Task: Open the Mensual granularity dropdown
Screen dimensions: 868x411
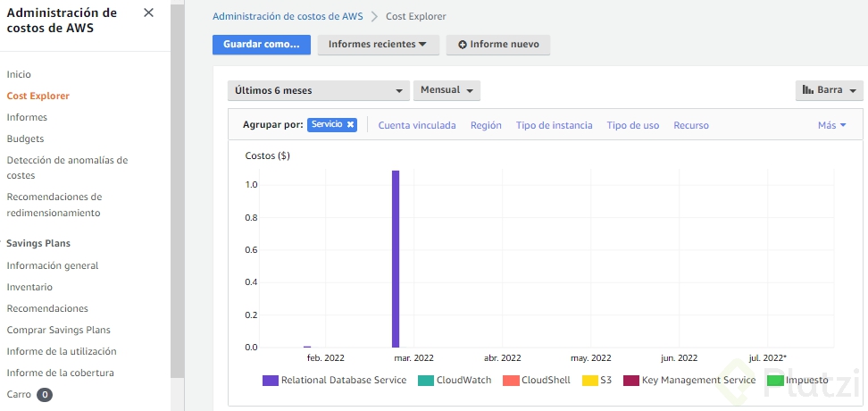Action: (x=447, y=90)
